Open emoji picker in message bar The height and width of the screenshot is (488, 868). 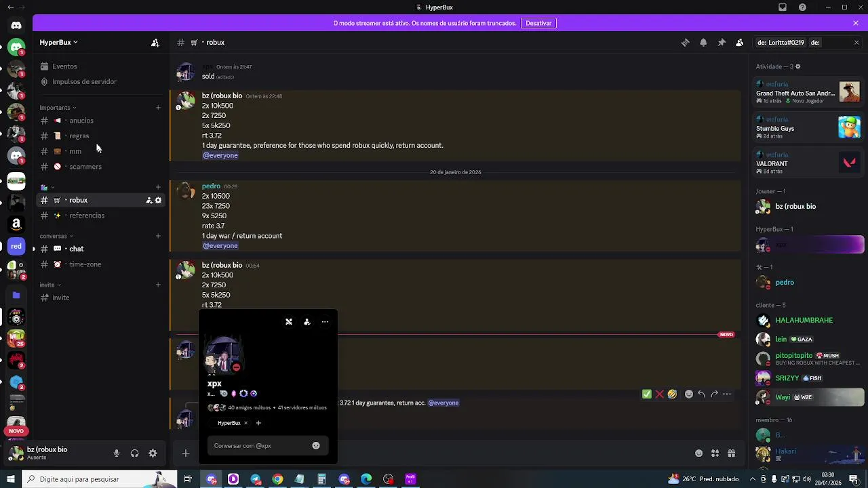[x=698, y=453]
